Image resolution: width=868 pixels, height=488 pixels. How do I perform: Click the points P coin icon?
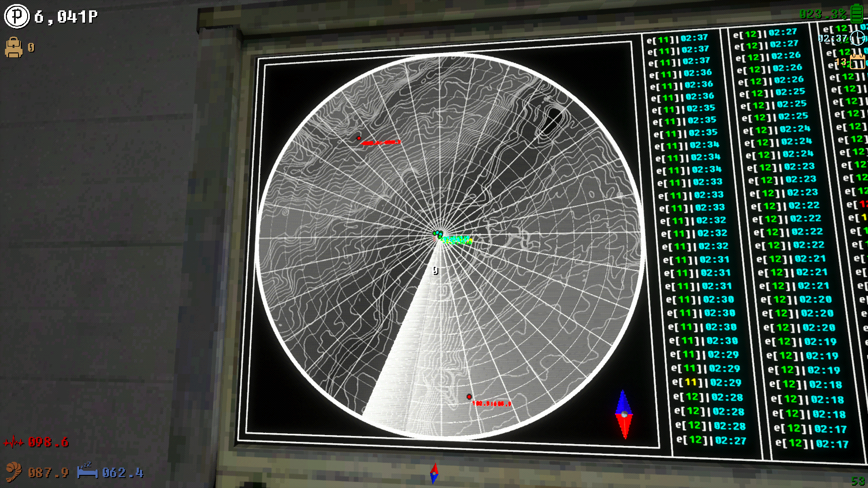[17, 16]
